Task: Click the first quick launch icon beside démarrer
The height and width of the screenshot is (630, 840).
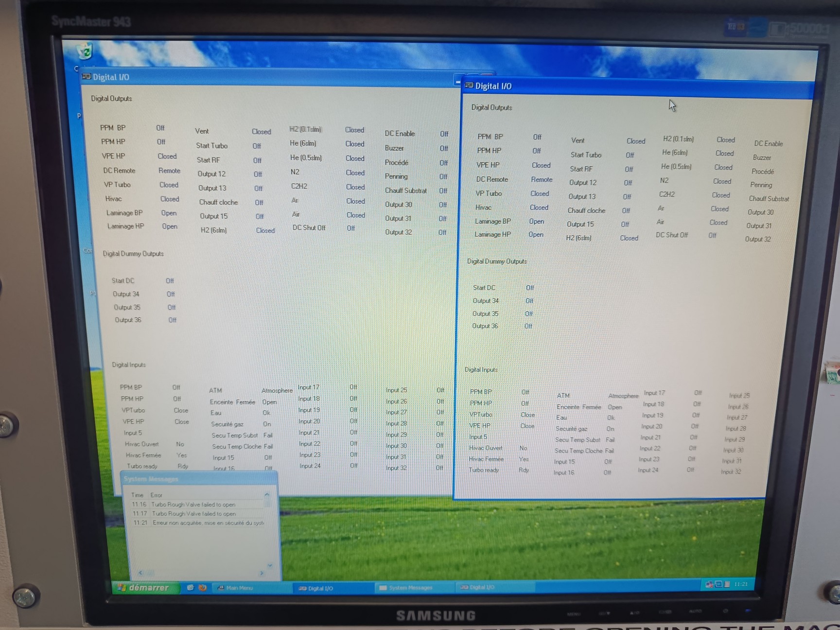Action: 191,588
